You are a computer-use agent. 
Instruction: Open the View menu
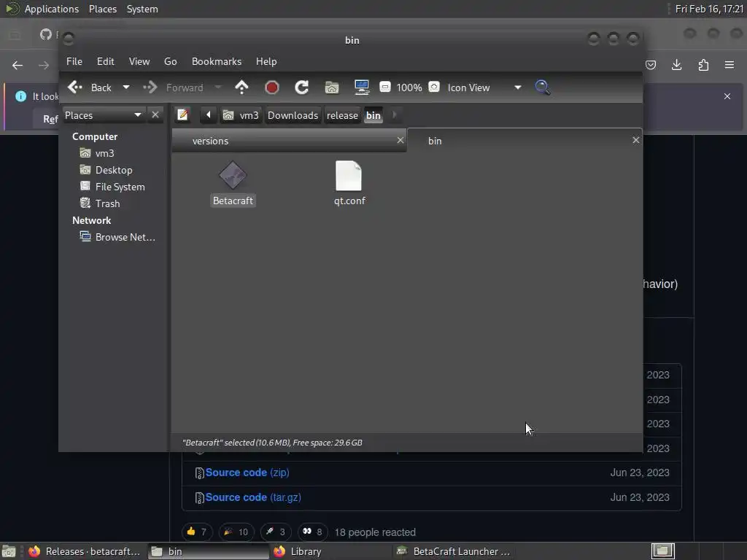(x=139, y=61)
